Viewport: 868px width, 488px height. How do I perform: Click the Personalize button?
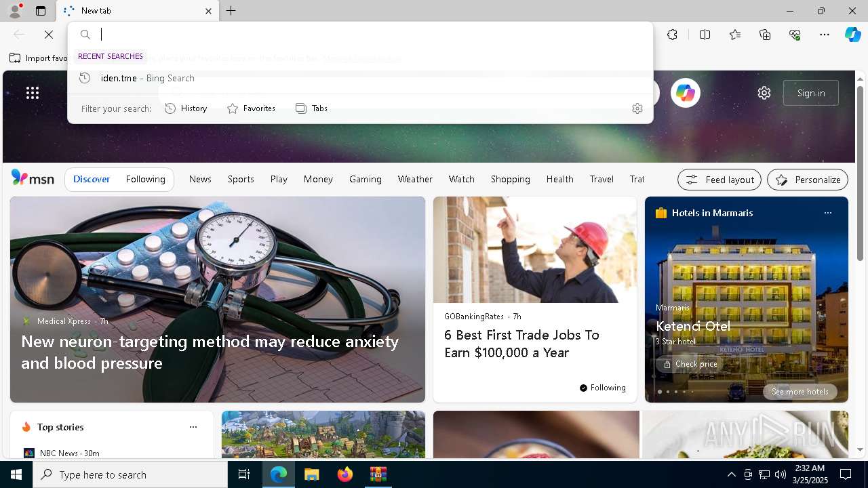click(x=808, y=180)
